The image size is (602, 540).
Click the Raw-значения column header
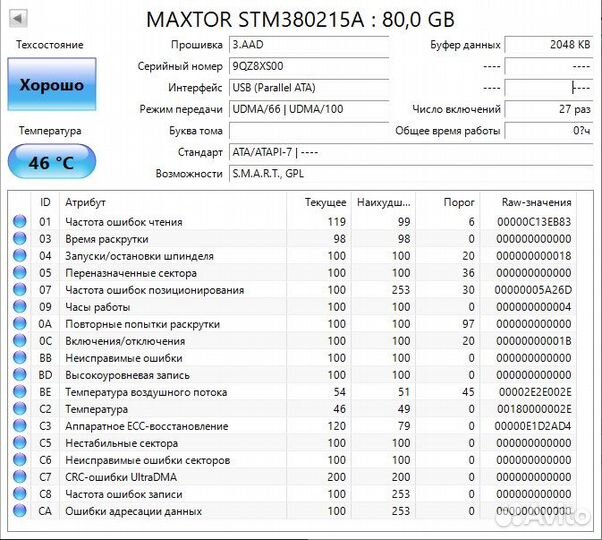[x=528, y=202]
